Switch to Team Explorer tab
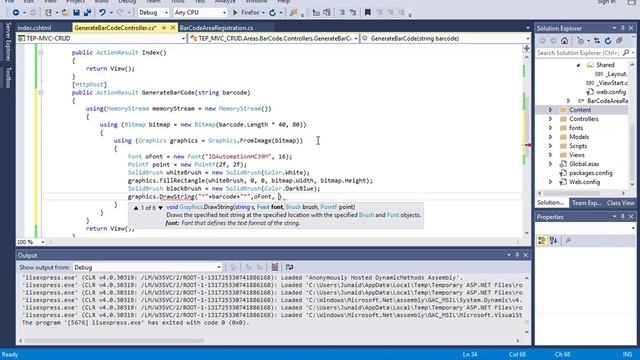The height and width of the screenshot is (360, 640). [x=586, y=203]
